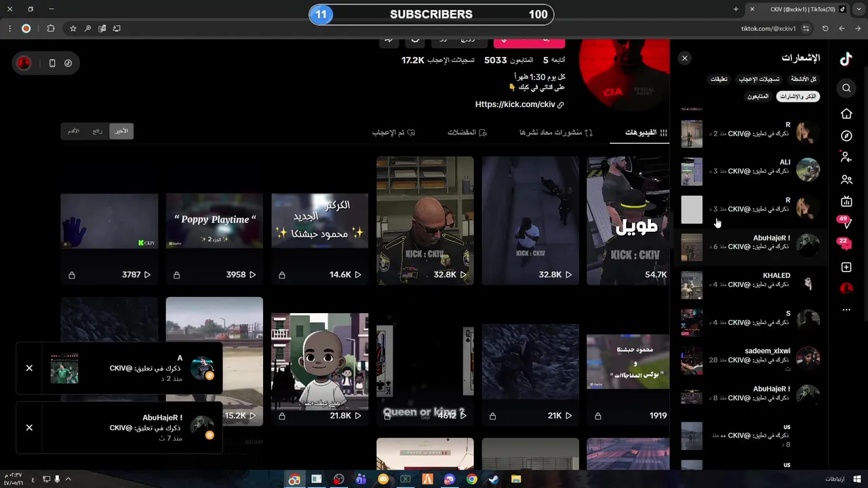Click the floating phone icon in the pill
Viewport: 868px width, 488px height.
(52, 63)
